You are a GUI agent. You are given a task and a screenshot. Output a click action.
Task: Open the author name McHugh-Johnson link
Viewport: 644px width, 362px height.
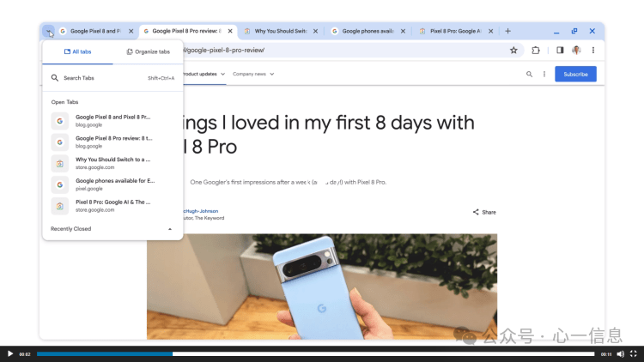tap(201, 211)
